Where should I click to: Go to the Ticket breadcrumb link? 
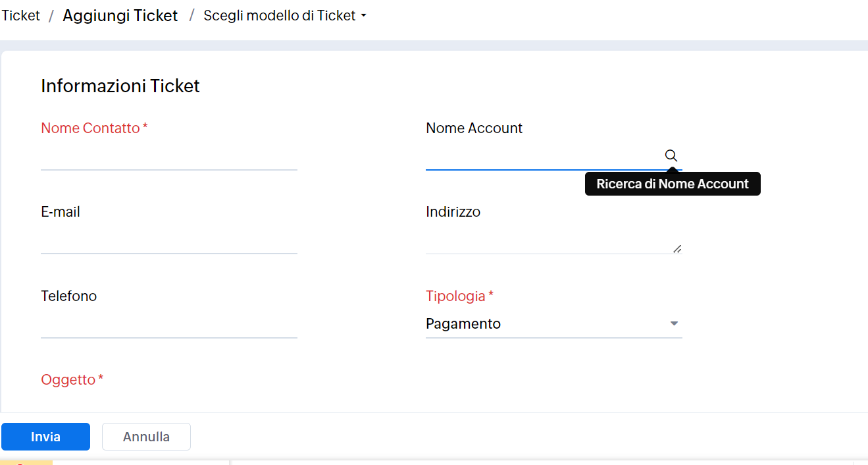21,16
